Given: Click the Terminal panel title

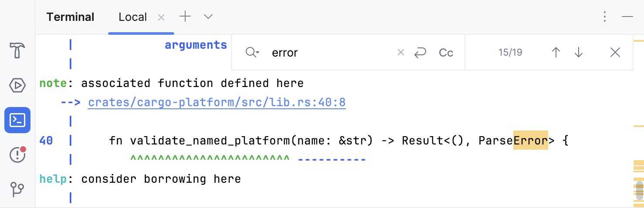Looking at the screenshot, I should pos(70,17).
